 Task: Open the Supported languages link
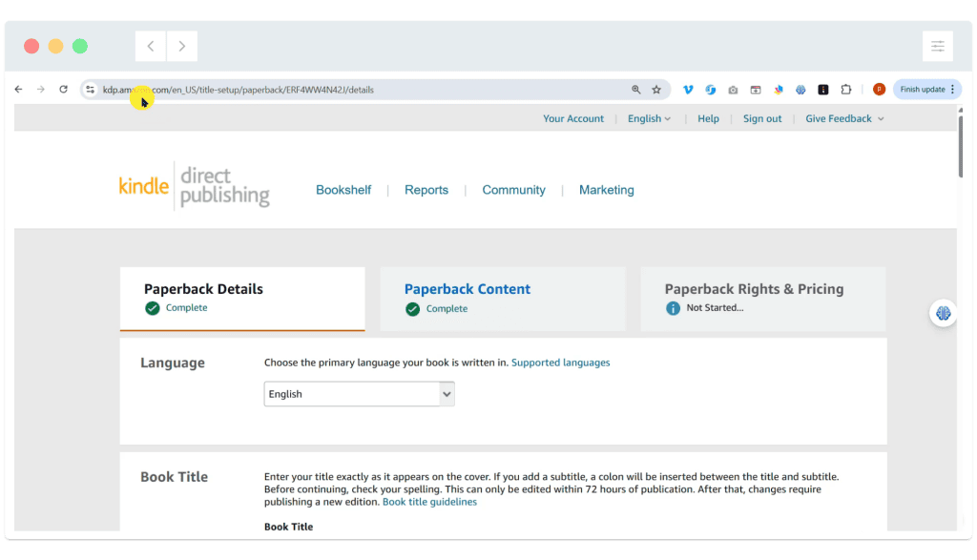coord(560,363)
